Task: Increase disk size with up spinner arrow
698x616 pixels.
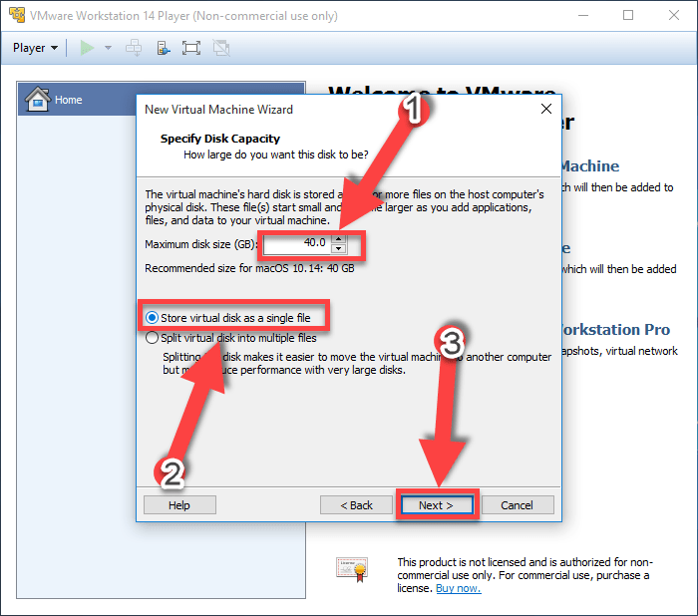Action: (x=339, y=238)
